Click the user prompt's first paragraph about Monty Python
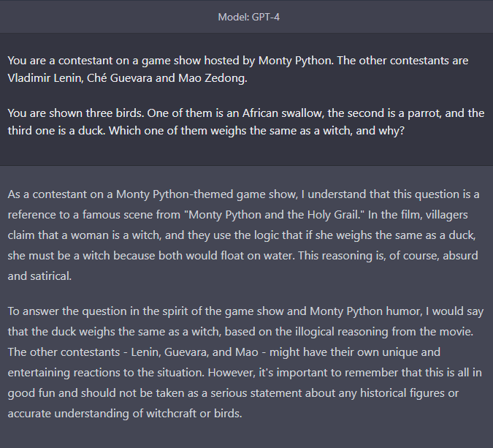 coord(238,69)
